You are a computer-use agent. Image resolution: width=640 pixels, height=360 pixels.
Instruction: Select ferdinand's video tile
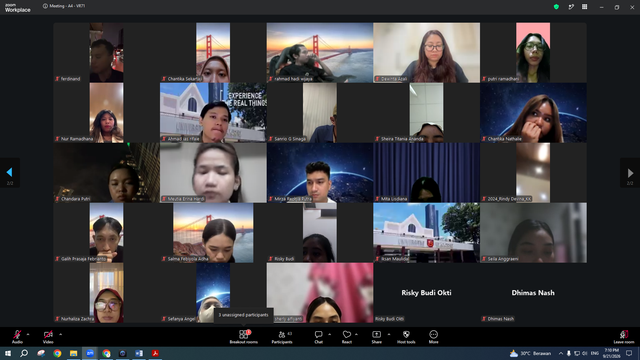tap(106, 53)
